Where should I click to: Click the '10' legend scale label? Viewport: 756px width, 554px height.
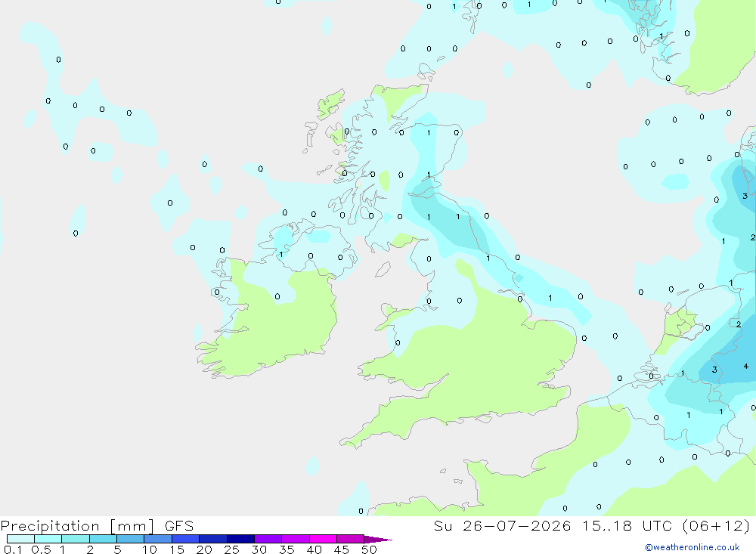click(150, 549)
